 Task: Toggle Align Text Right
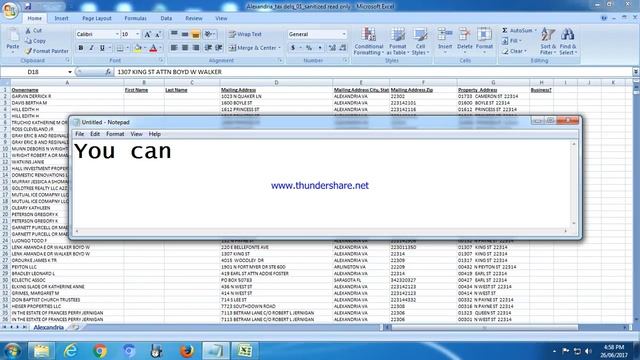coord(196,48)
